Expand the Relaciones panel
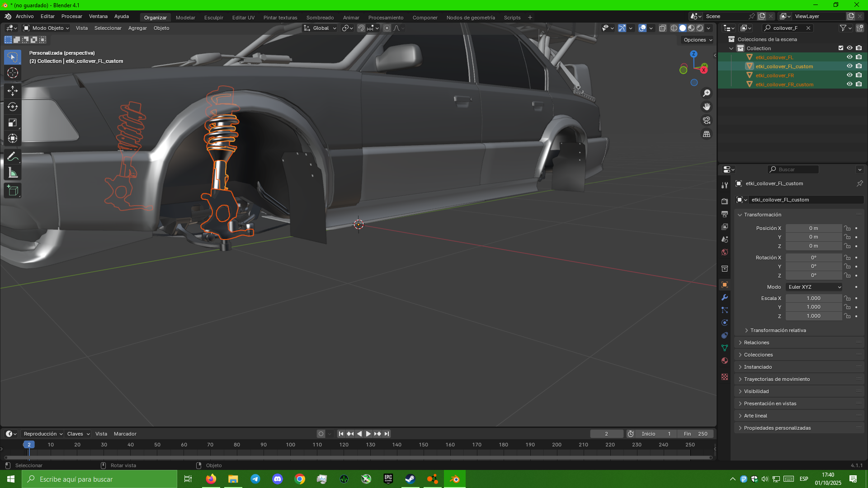The height and width of the screenshot is (488, 868). (x=756, y=343)
